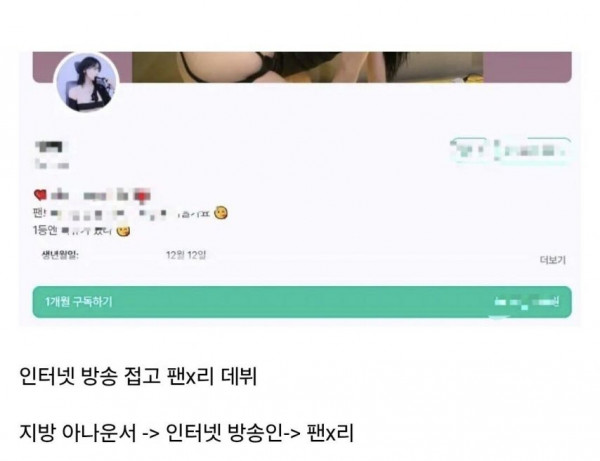Image resolution: width=600 pixels, height=461 pixels.
Task: Click the red heart emoji in bio
Action: pyautogui.click(x=40, y=195)
